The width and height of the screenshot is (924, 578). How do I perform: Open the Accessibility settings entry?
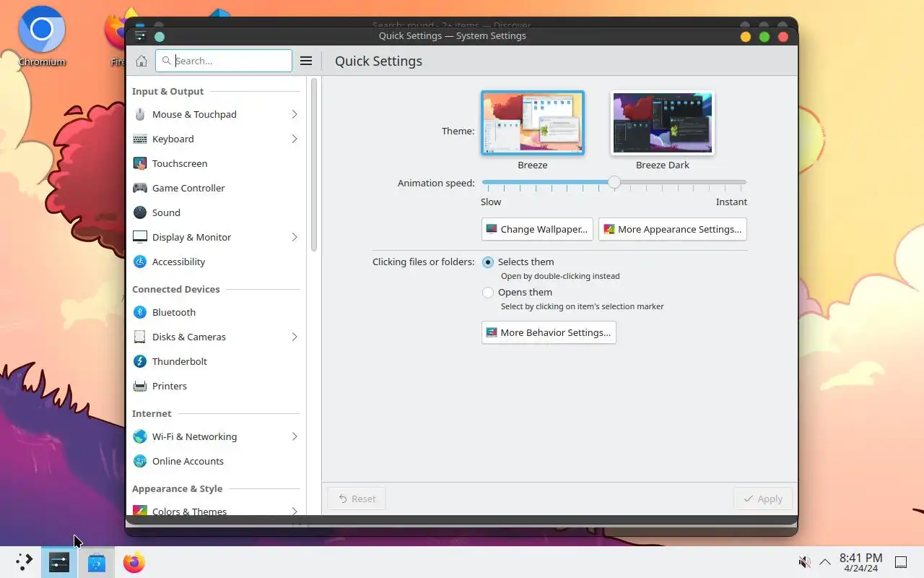pyautogui.click(x=216, y=262)
